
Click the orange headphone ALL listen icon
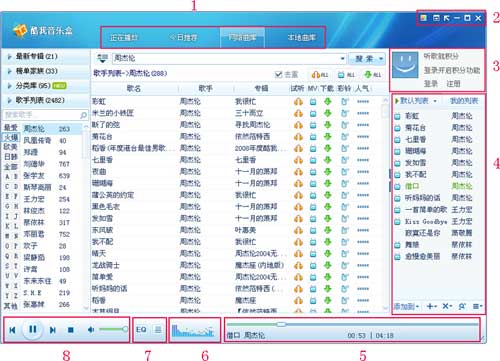(x=320, y=75)
